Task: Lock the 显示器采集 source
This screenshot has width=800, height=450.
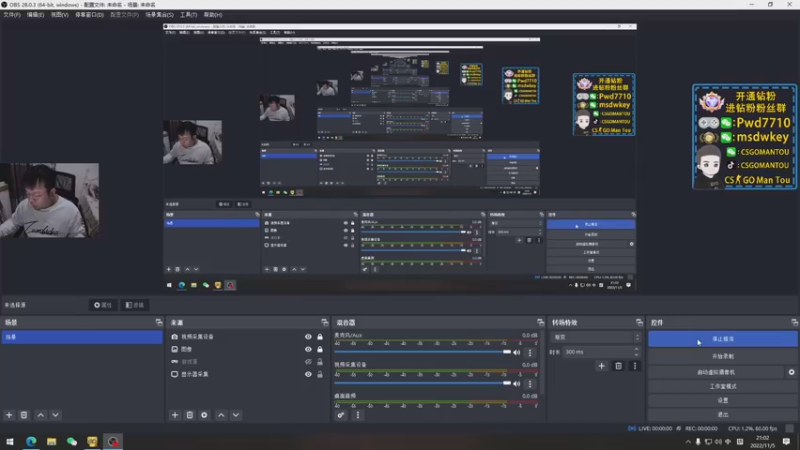Action: 320,374
